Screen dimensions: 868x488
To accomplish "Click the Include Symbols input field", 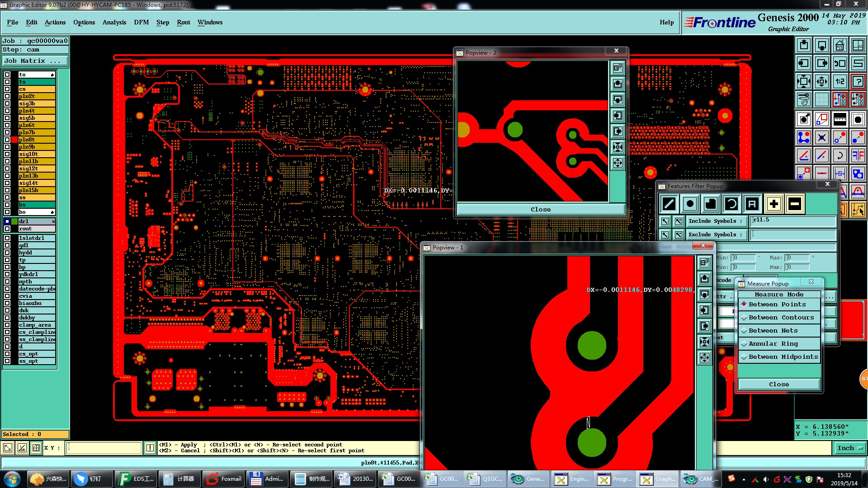I will pos(793,221).
